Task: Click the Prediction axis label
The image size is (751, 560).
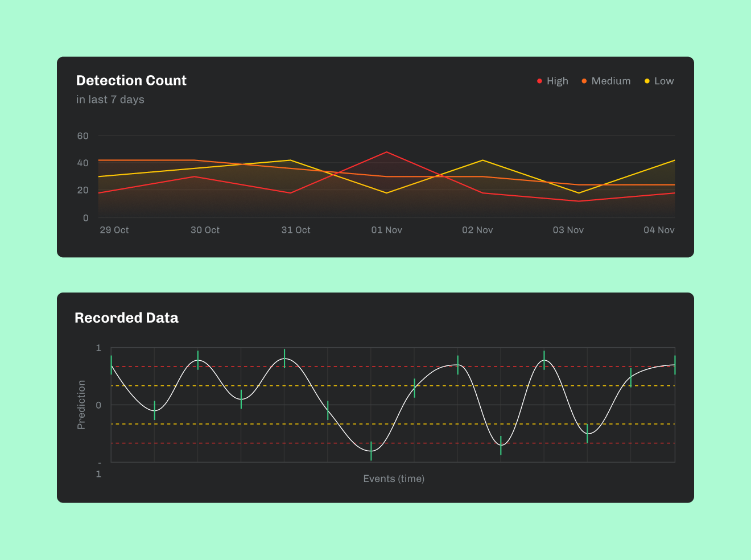Action: click(81, 405)
